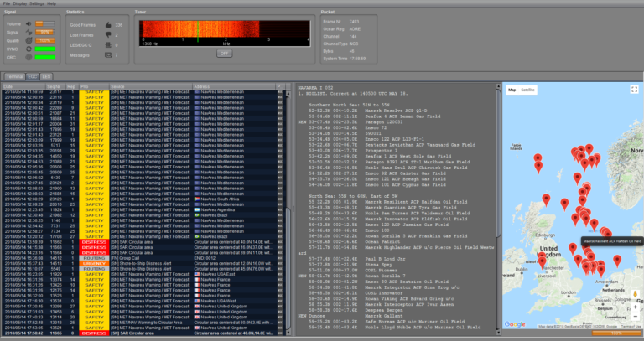This screenshot has height=341, width=644.
Task: Switch map to Satellite view
Action: [528, 89]
